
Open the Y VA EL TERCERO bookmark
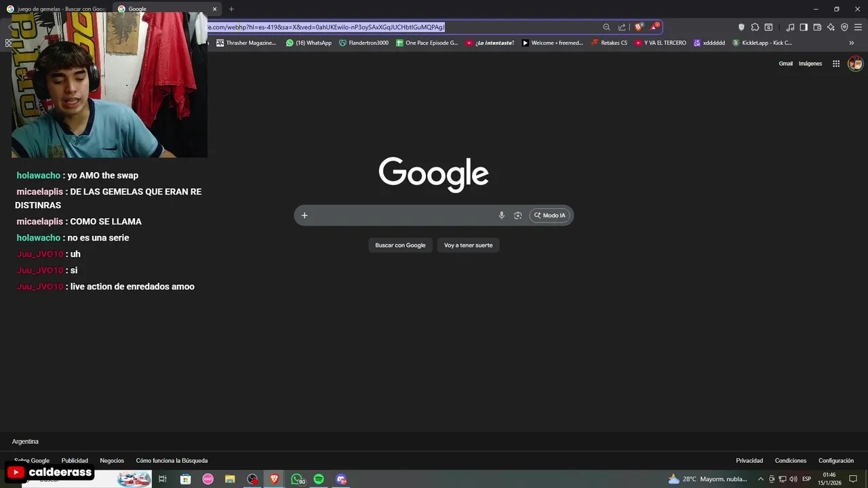click(660, 43)
